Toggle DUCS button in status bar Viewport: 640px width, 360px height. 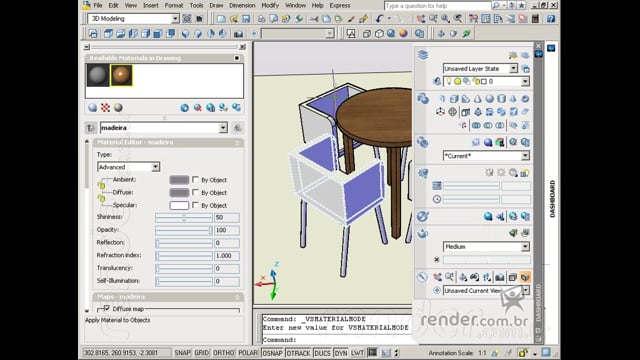322,353
